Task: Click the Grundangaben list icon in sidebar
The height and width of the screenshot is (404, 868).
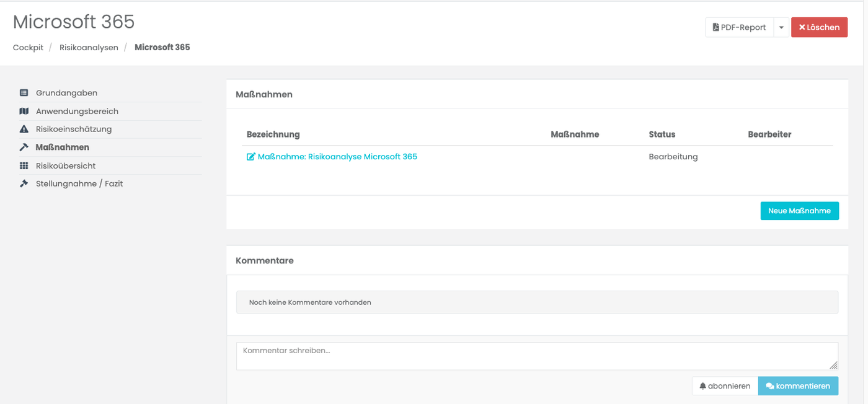Action: 24,93
